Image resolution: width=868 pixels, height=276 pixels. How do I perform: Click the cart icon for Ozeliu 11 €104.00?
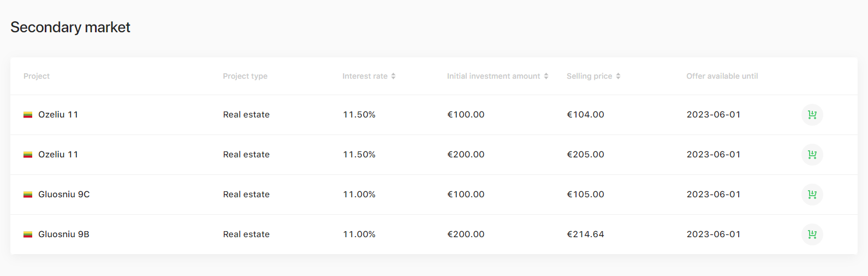[812, 115]
